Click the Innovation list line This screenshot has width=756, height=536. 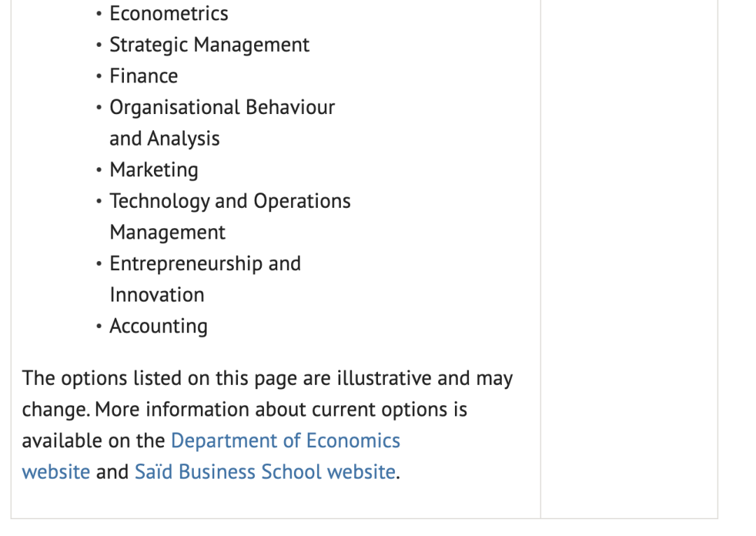point(157,295)
